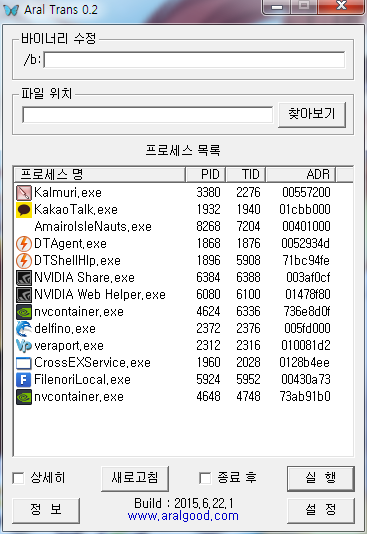Click the 찾아보기 browse button
This screenshot has width=367, height=534.
(312, 114)
